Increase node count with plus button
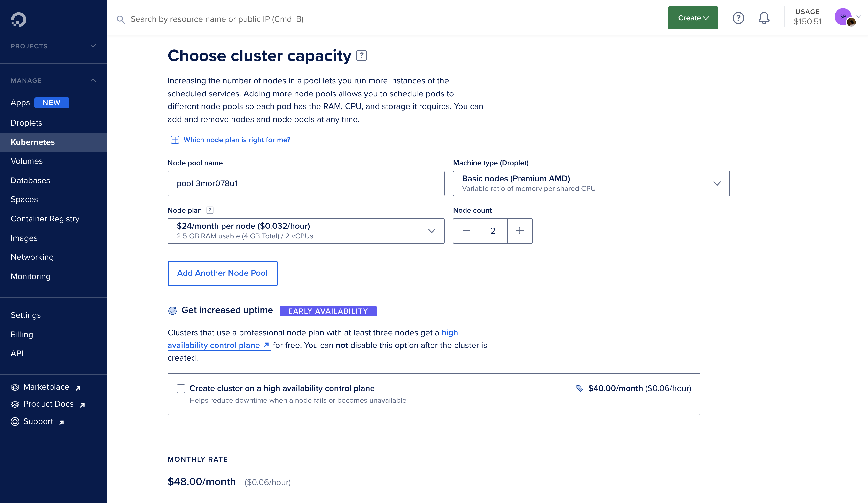The image size is (868, 503). pos(520,231)
